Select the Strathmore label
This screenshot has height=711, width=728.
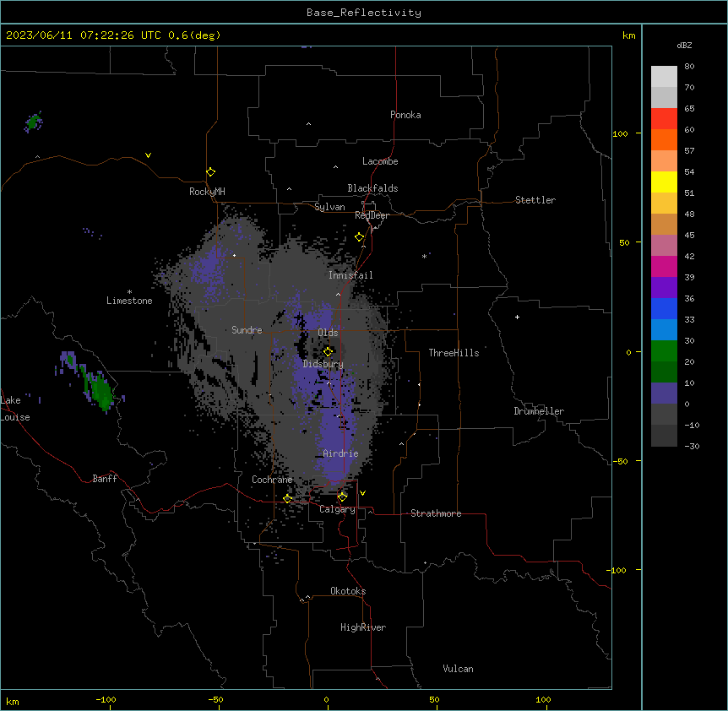click(x=436, y=513)
